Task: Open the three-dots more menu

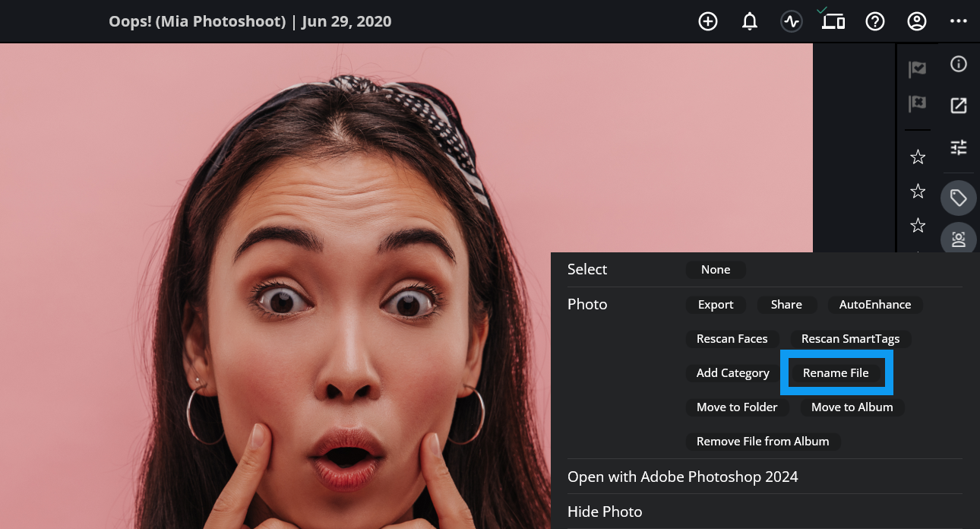Action: [959, 21]
